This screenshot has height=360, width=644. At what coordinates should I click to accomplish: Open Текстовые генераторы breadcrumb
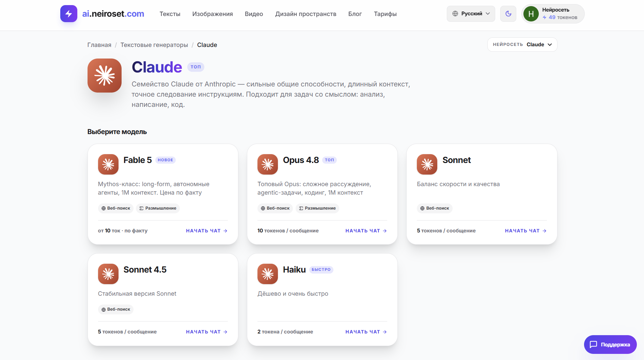pos(154,45)
